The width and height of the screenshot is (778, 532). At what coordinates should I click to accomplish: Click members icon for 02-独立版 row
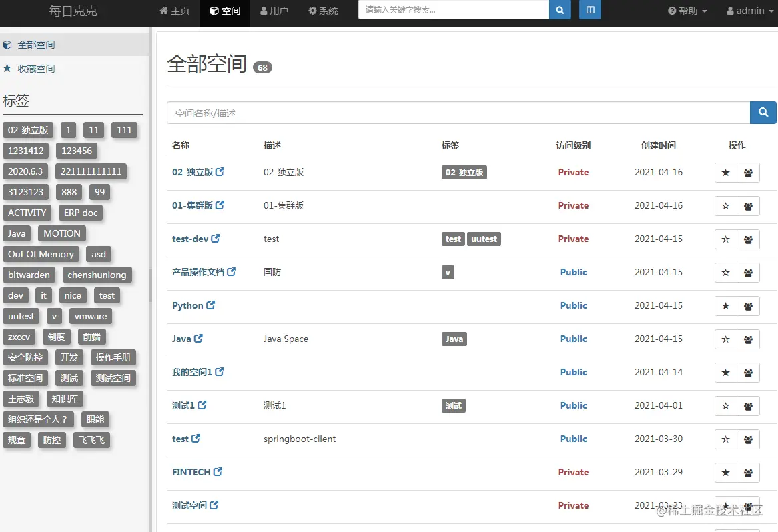748,173
